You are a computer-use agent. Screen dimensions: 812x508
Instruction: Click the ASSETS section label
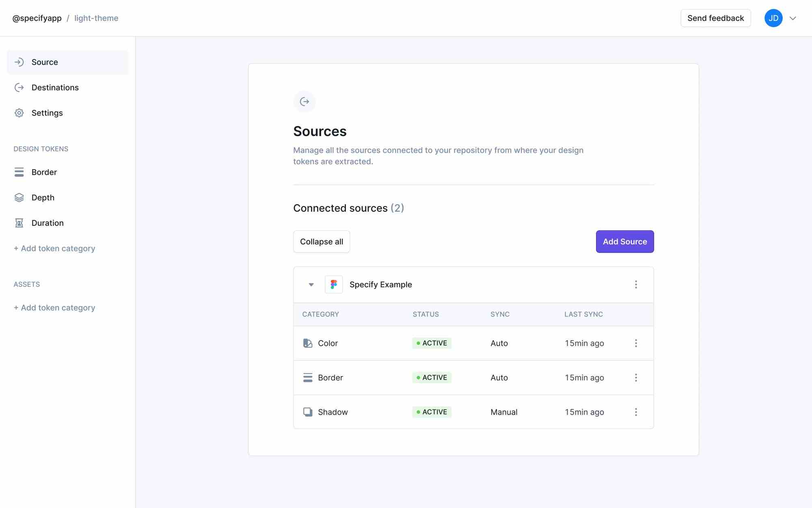[x=26, y=284]
